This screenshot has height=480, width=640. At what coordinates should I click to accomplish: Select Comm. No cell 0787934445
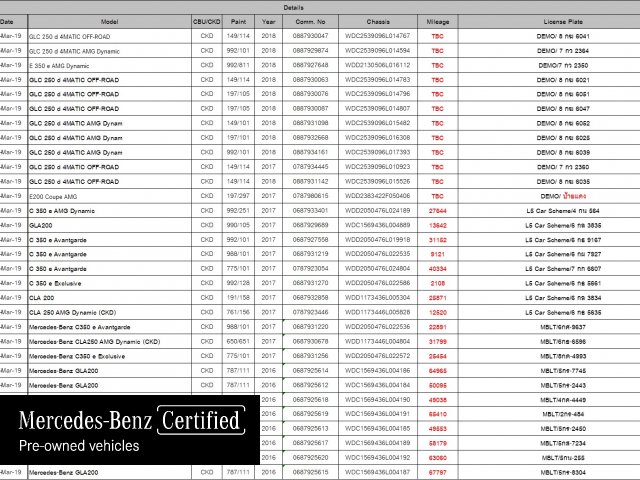[310, 167]
